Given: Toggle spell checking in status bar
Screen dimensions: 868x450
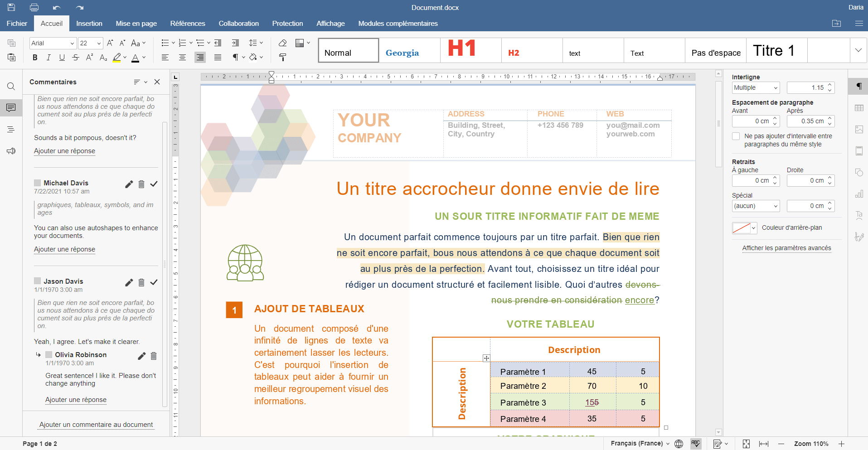Looking at the screenshot, I should click(x=695, y=444).
